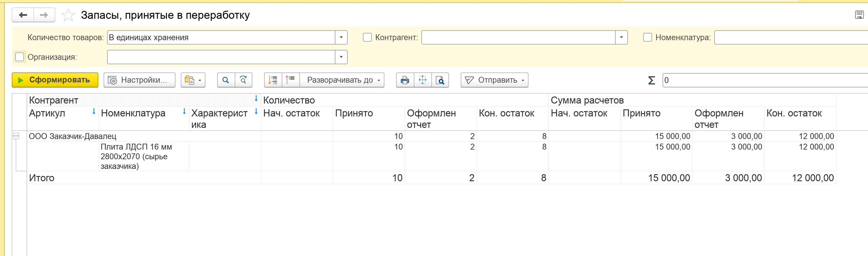Go back with the left arrow button
This screenshot has height=256, width=868.
tap(23, 15)
